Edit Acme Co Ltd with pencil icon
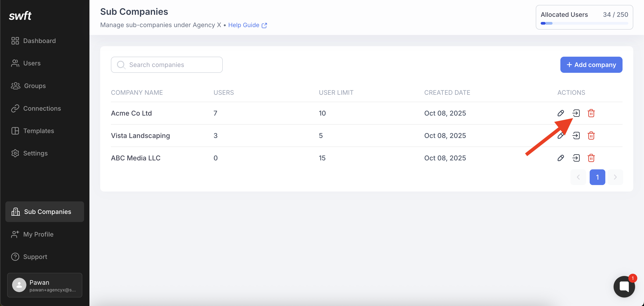The height and width of the screenshot is (306, 644). [x=561, y=113]
